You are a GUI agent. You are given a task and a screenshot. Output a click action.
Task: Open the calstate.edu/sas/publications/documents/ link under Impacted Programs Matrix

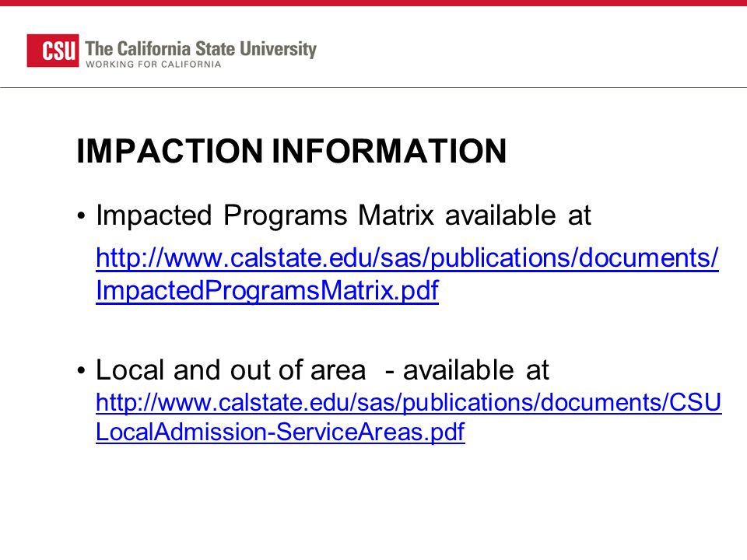(x=407, y=258)
